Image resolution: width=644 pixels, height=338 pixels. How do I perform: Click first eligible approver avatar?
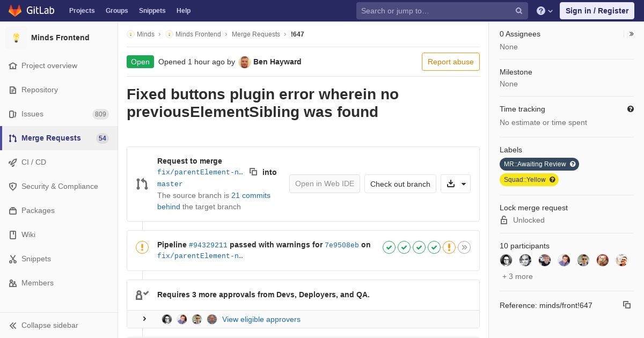[167, 319]
